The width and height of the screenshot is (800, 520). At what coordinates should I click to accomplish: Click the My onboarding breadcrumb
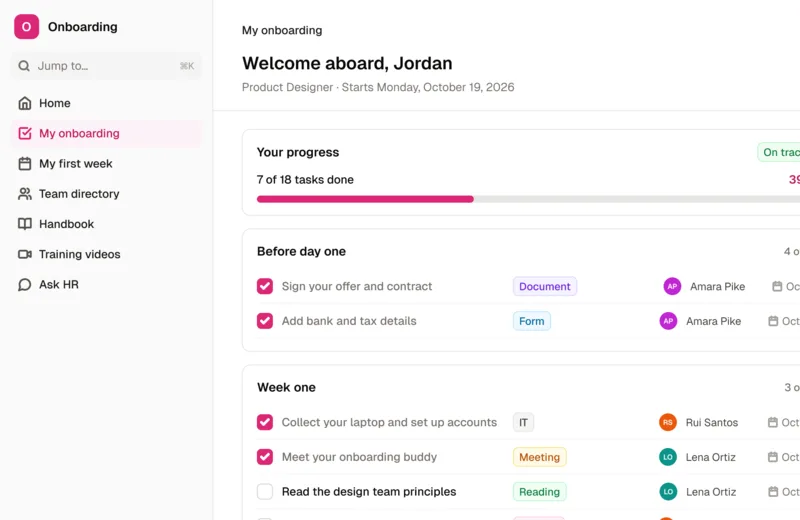pos(282,30)
